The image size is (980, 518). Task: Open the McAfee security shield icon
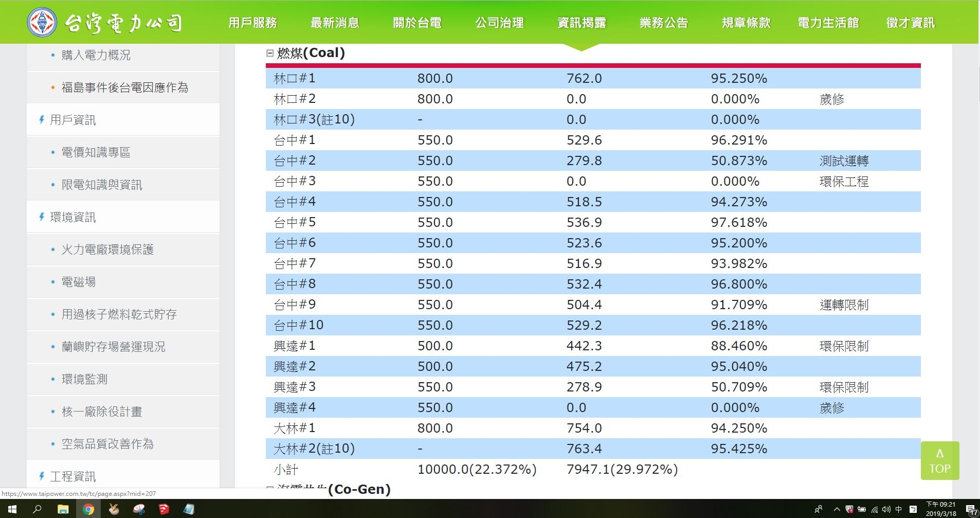(x=849, y=509)
